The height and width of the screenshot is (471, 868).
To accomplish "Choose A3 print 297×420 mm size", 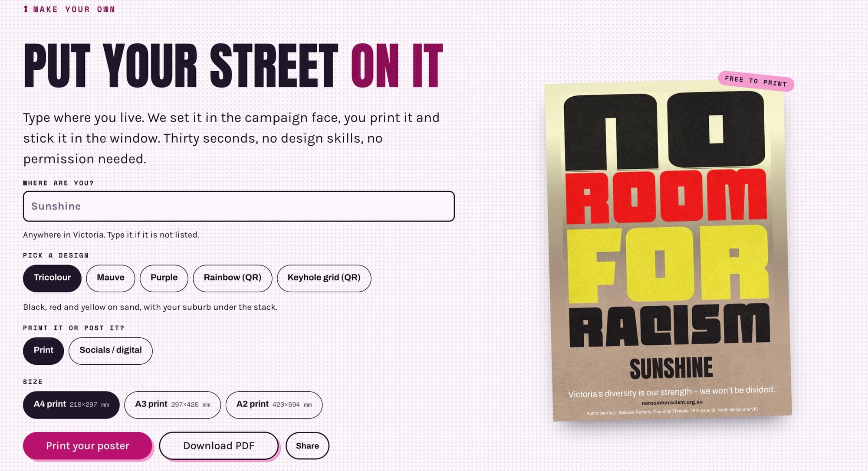I will 173,405.
